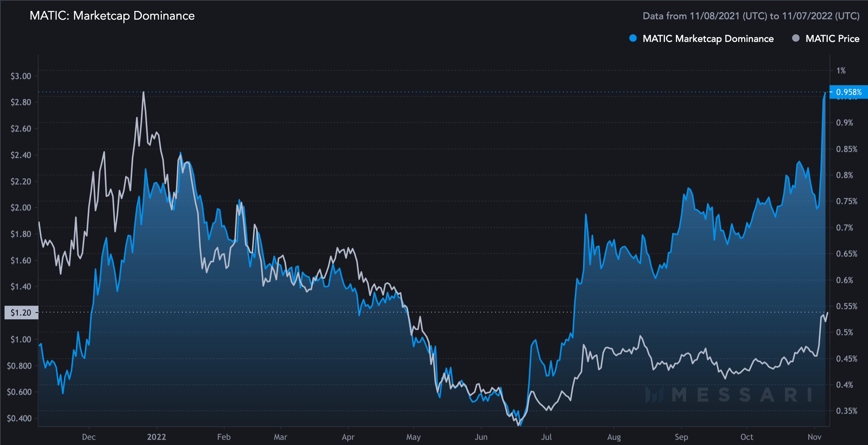Click the $1.60 price axis label

[x=21, y=261]
